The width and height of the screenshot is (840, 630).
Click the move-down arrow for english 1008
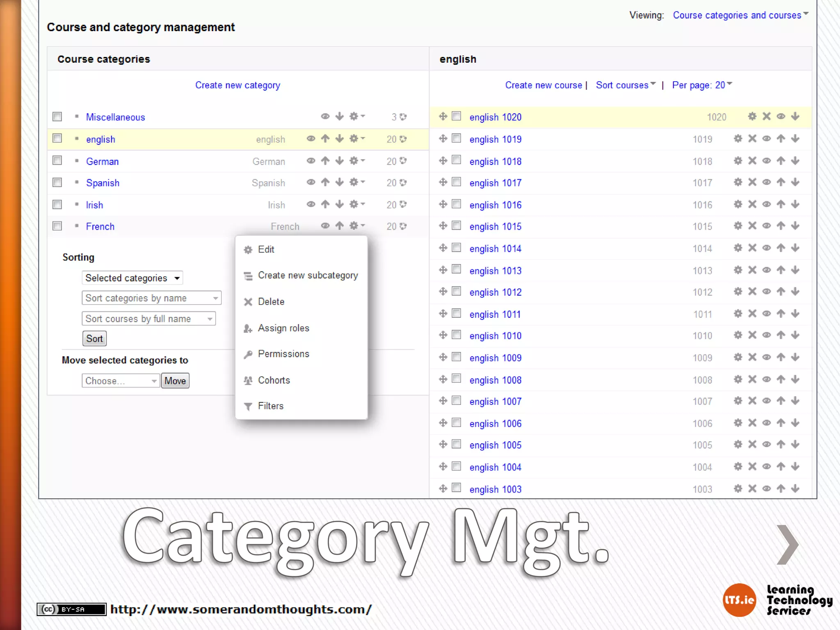tap(795, 379)
